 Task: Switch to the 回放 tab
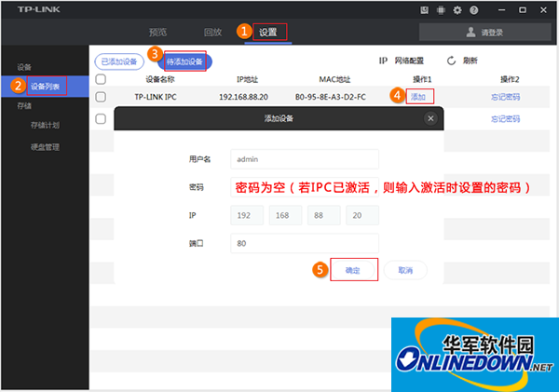click(212, 33)
